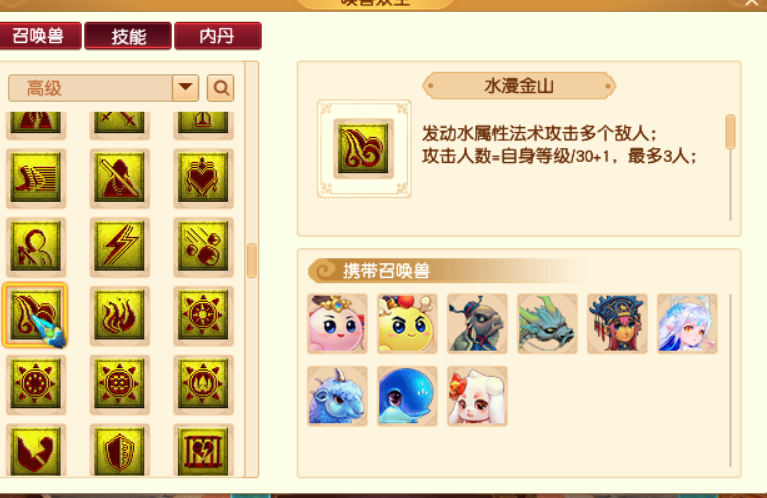Switch to the 内丹 tab
The image size is (767, 498).
(218, 36)
